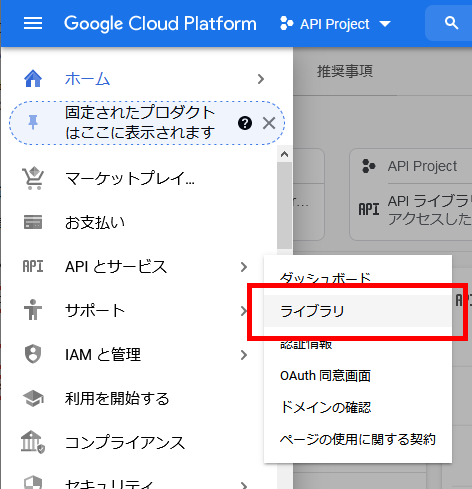This screenshot has width=472, height=489.
Task: Click the search magnifier icon
Action: coord(451,23)
